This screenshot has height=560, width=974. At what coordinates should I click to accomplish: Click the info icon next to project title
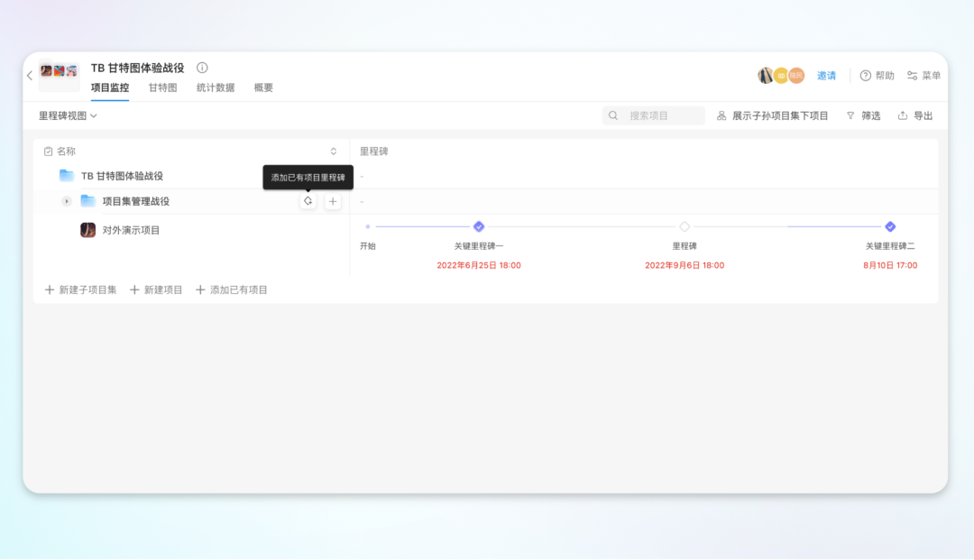point(202,68)
